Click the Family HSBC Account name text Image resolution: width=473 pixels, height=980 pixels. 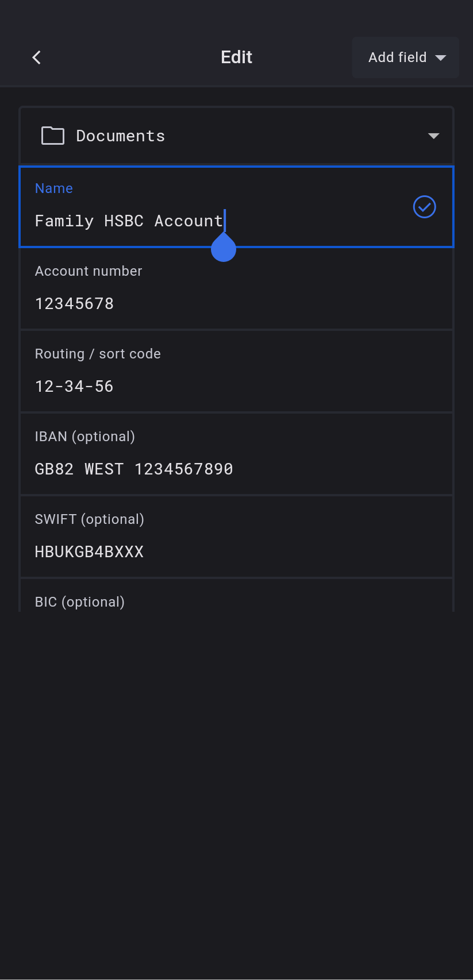[129, 221]
